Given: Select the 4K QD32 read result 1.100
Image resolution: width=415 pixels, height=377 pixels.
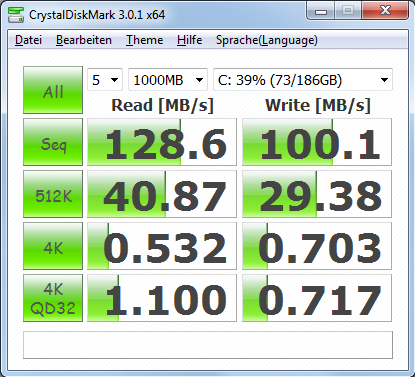Looking at the screenshot, I should pyautogui.click(x=162, y=298).
